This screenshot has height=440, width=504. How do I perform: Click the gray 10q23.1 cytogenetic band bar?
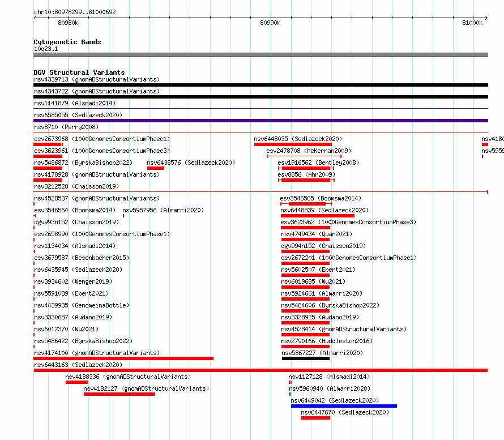pos(260,55)
